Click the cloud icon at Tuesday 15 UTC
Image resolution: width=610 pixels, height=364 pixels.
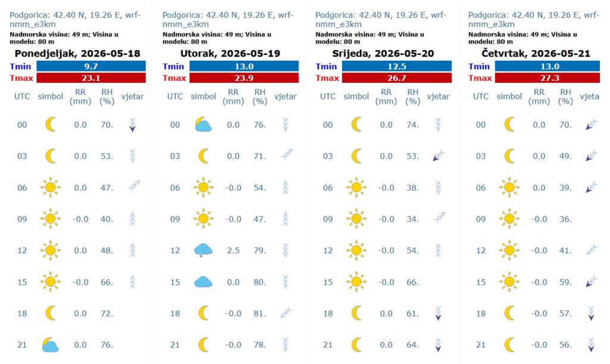point(203,282)
